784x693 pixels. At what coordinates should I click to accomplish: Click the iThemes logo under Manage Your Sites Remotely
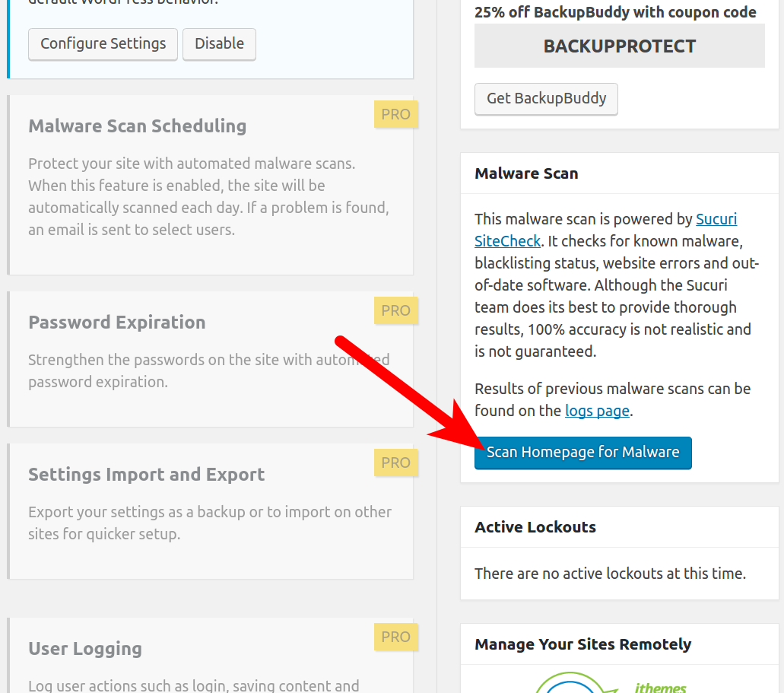pyautogui.click(x=608, y=684)
